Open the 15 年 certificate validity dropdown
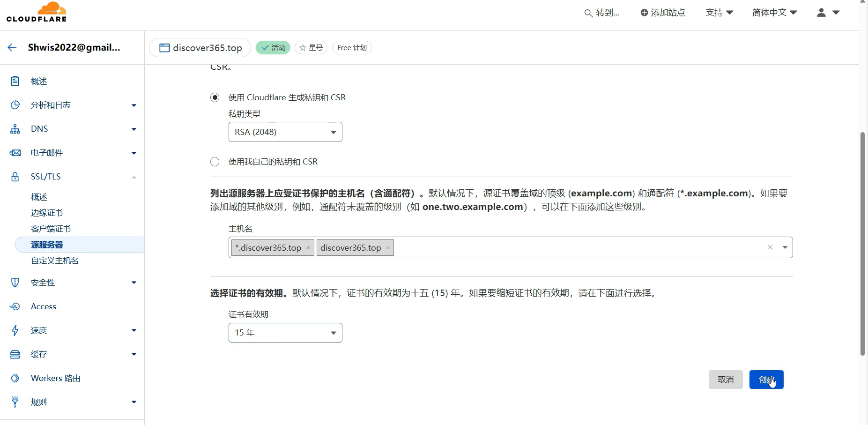868x425 pixels. [285, 333]
